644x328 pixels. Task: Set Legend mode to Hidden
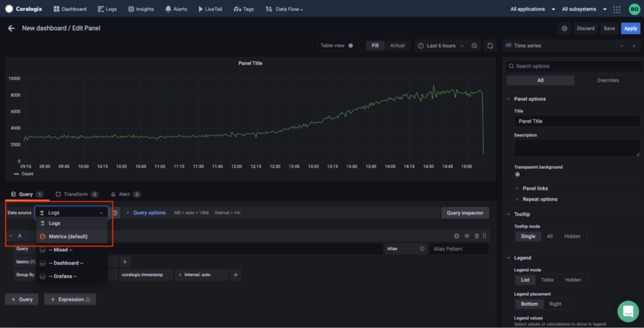point(573,280)
